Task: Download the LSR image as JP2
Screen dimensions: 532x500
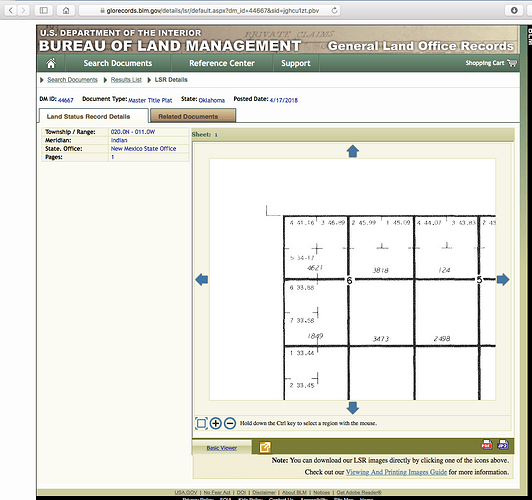Action: point(503,445)
